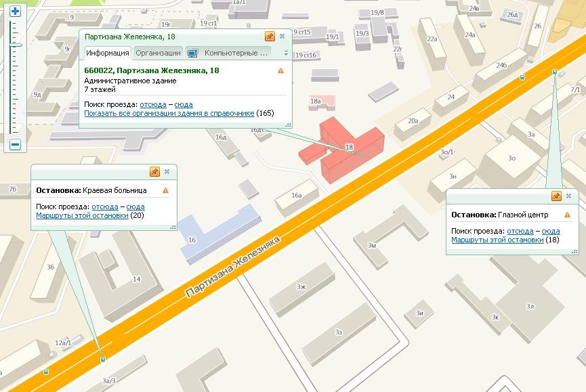Image resolution: width=586 pixels, height=392 pixels.
Task: Switch to the Организации tab
Action: click(158, 53)
